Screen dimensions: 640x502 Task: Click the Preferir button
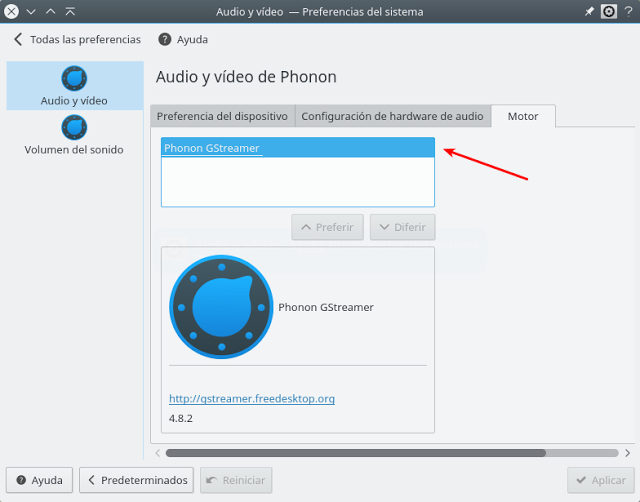(x=327, y=227)
